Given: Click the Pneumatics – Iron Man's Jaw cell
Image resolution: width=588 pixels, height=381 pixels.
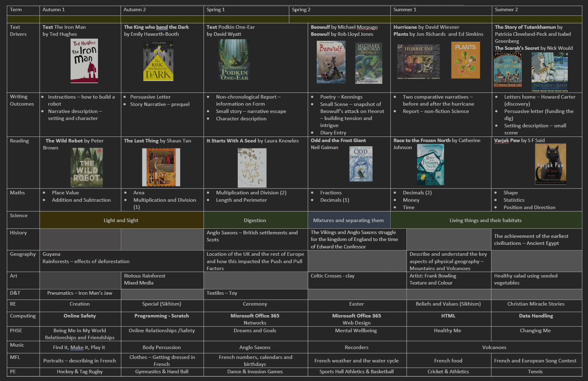Looking at the screenshot, I should pos(80,293).
